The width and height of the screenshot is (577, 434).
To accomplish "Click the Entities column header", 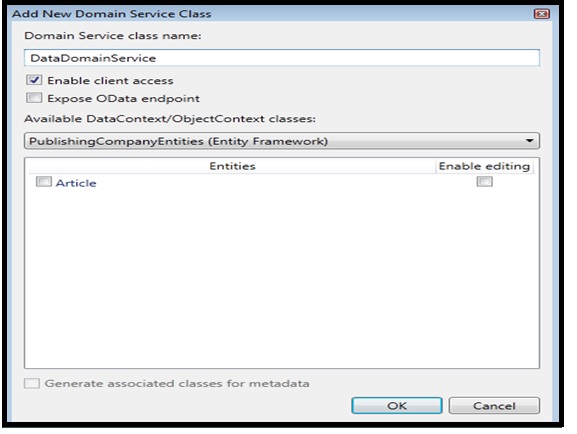I will [232, 166].
